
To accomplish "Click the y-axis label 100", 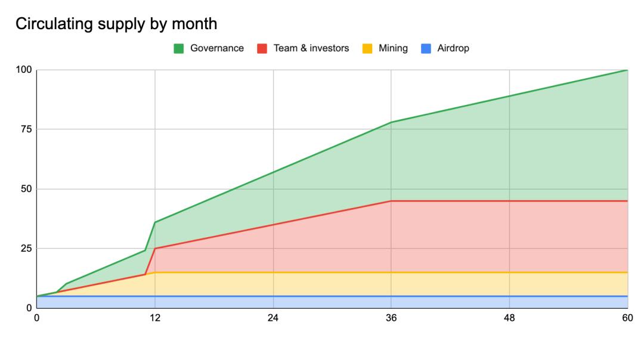I will click(x=23, y=70).
